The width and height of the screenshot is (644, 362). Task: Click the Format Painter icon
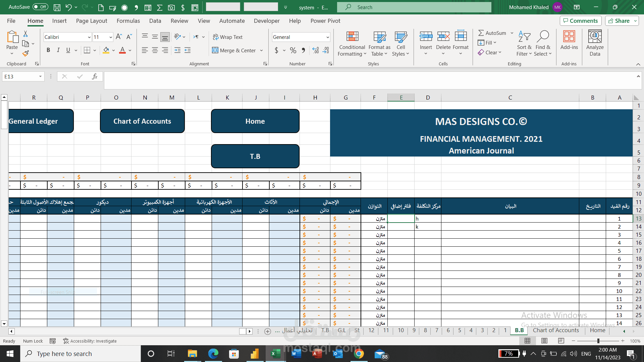tap(25, 53)
